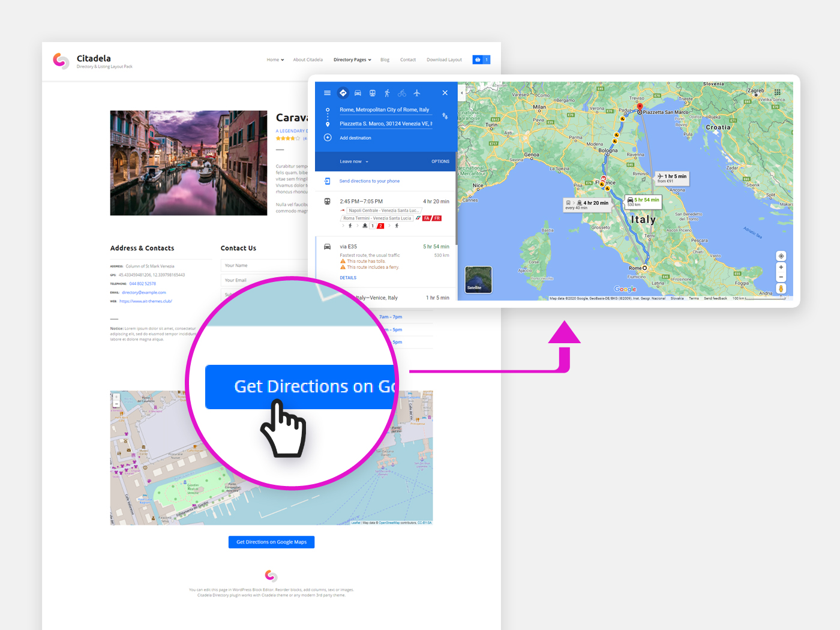Click Send feedback on Google map
This screenshot has width=840, height=630.
pos(715,298)
